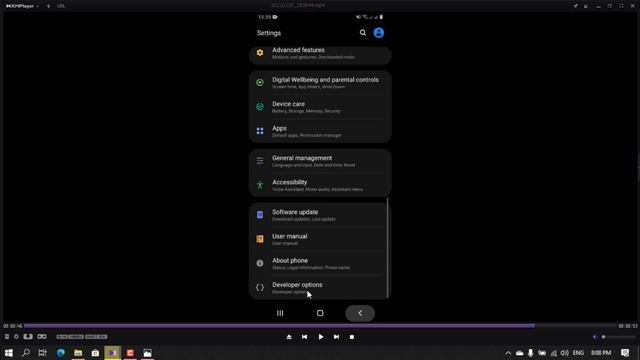Viewport: 640px width, 360px height.
Task: Click the Advanced features gear icon
Action: coord(260,53)
